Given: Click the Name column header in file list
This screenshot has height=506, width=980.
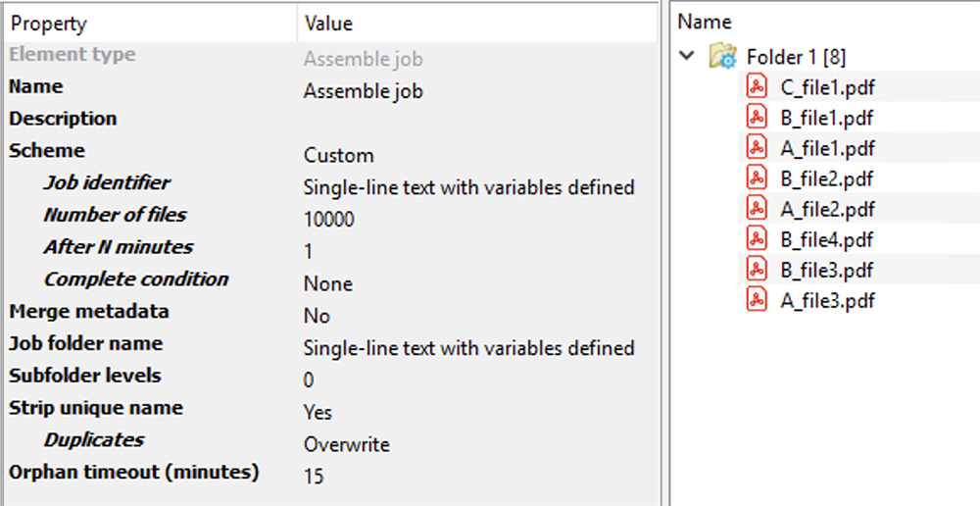Looking at the screenshot, I should [x=704, y=22].
